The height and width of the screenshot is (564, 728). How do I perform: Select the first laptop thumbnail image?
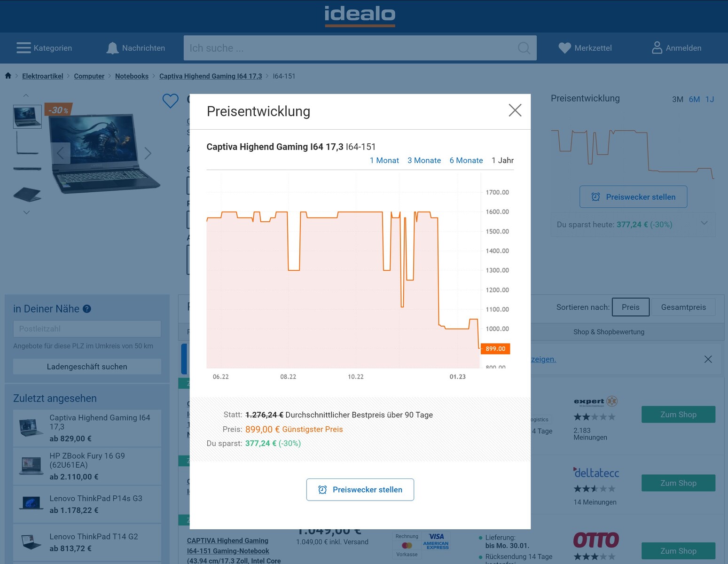click(27, 117)
